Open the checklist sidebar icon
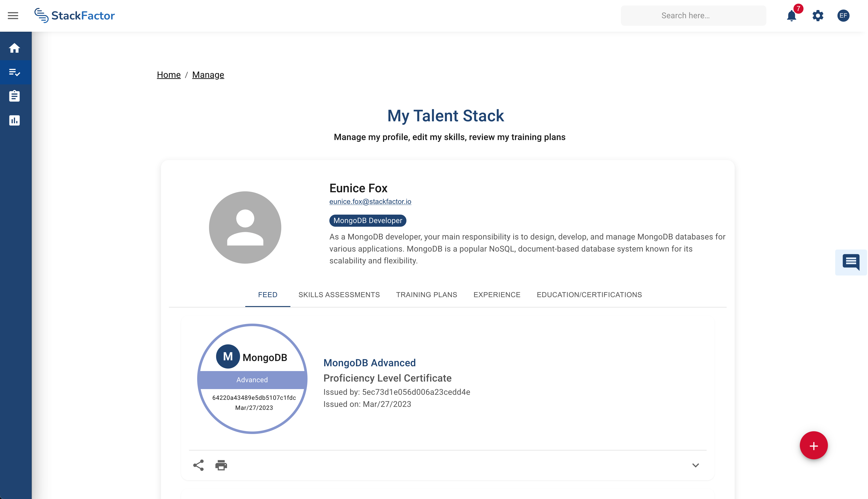Viewport: 868px width, 499px height. [14, 72]
